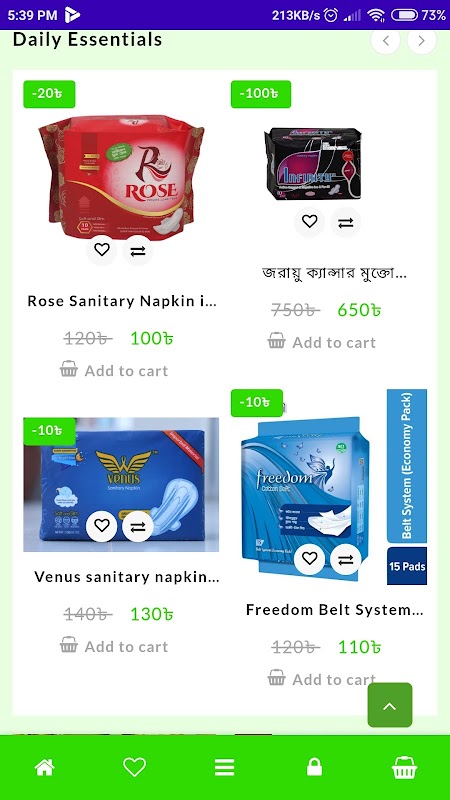Toggle wishlist heart on Freedom Belt System

[309, 559]
